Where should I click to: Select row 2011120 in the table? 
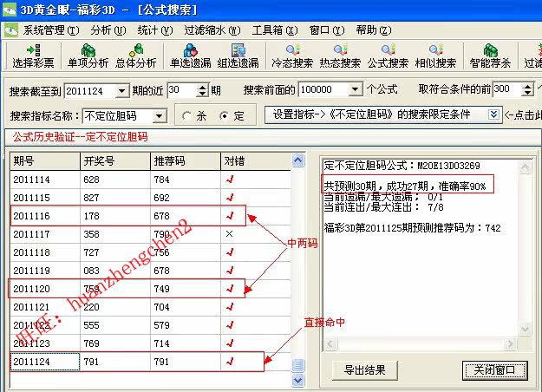[150, 289]
